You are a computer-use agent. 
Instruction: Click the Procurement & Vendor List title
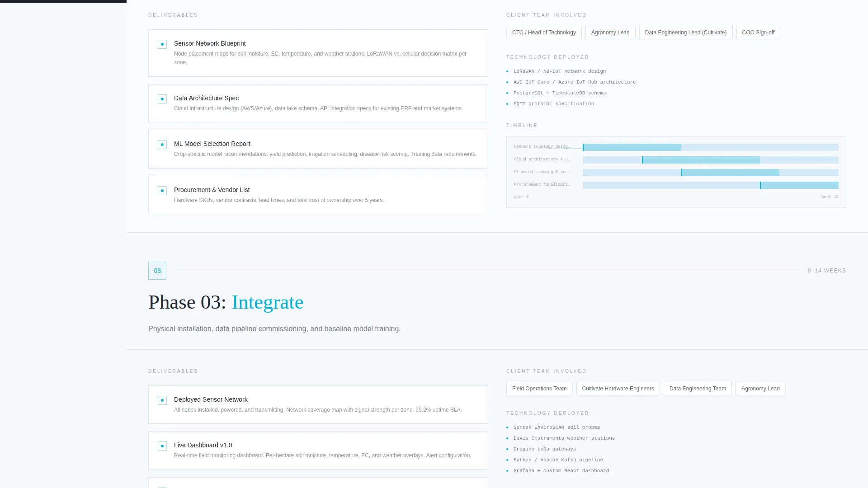tap(212, 190)
